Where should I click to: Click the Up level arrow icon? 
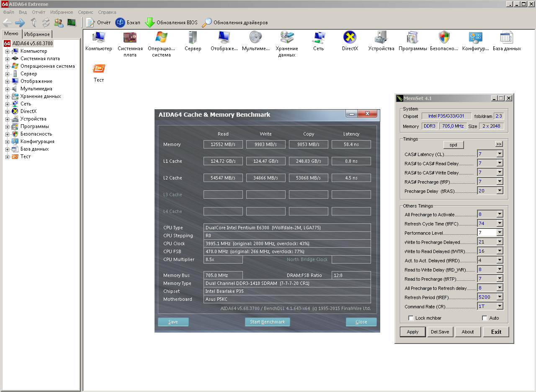(34, 23)
